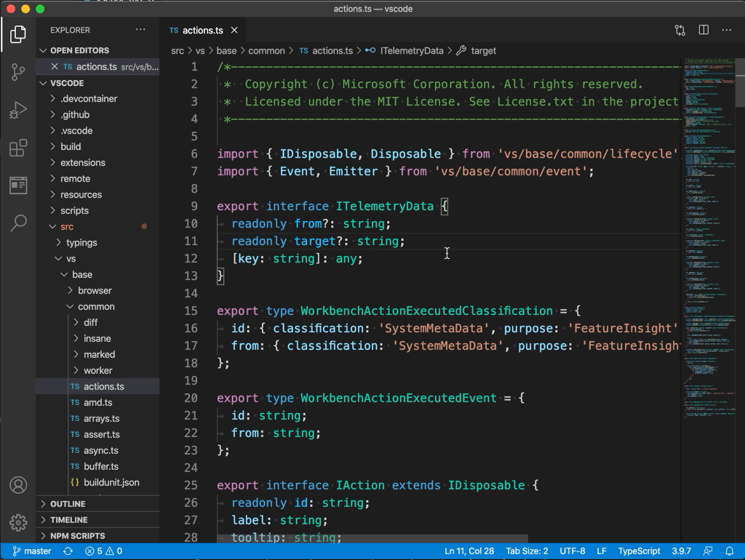Expand the TIMELINE section

(68, 520)
